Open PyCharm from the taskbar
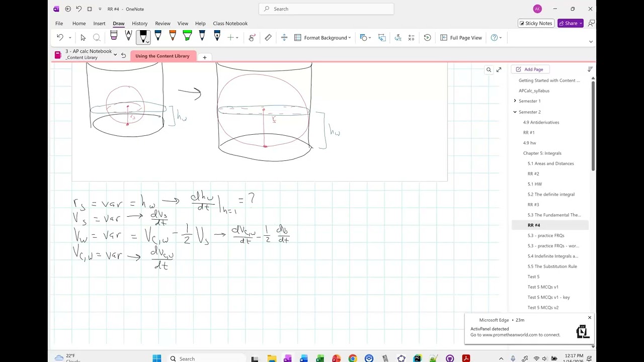Screen dimensions: 644x362 coord(418,358)
